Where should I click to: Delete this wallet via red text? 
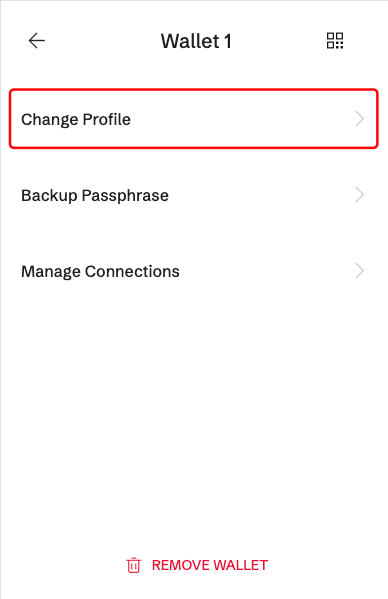coord(210,565)
